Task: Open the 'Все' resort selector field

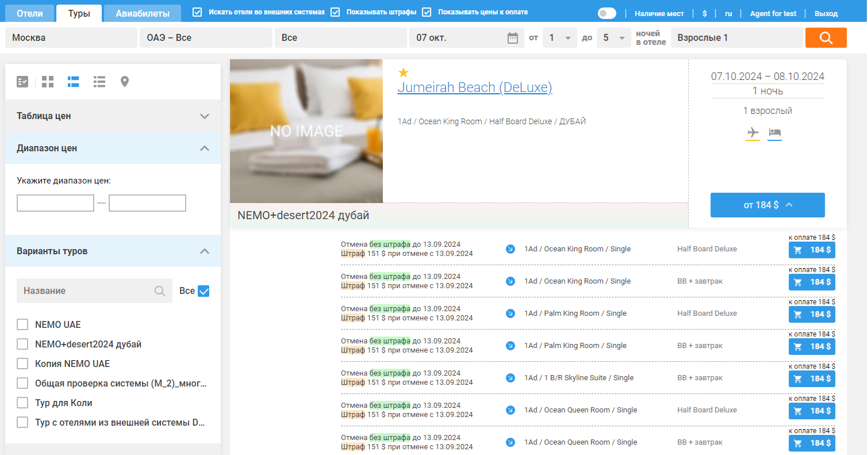Action: coord(341,38)
